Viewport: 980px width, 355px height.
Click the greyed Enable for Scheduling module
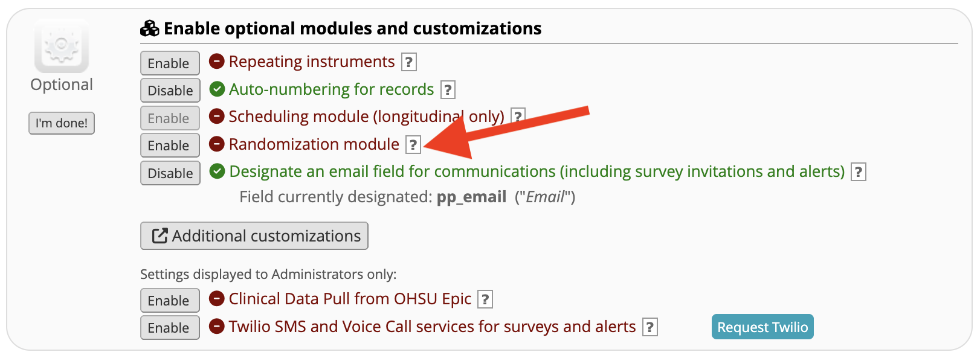point(170,118)
